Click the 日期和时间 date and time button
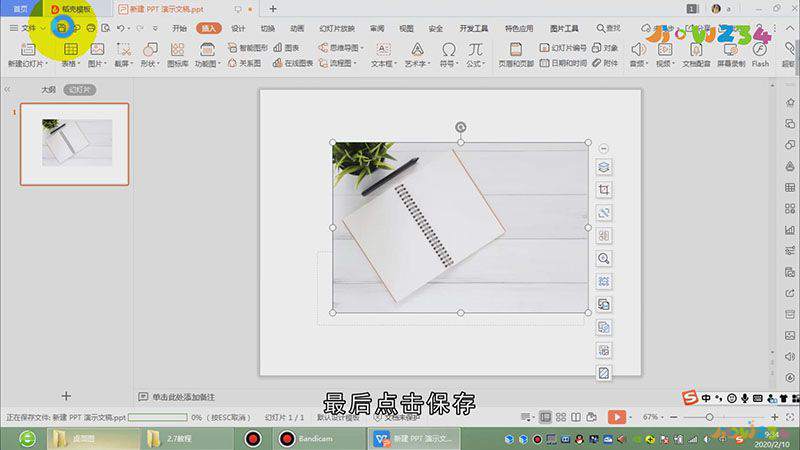This screenshot has width=800, height=450. click(563, 63)
